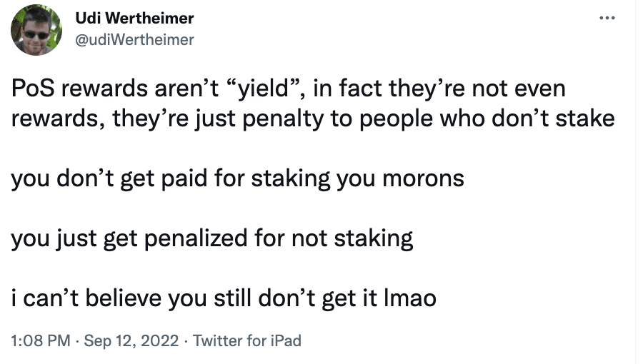The width and height of the screenshot is (643, 364).
Task: Click the tweet line starting "PoS rewards aren't"
Action: [x=289, y=89]
